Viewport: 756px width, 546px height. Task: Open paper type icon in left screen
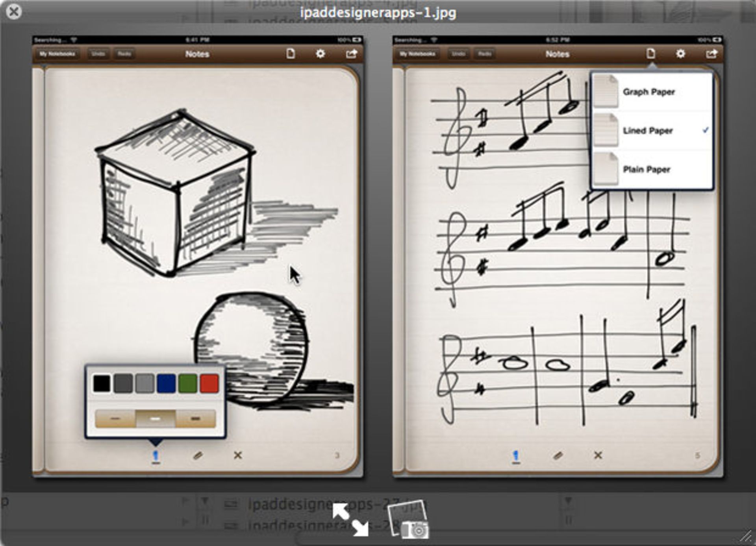click(x=291, y=54)
